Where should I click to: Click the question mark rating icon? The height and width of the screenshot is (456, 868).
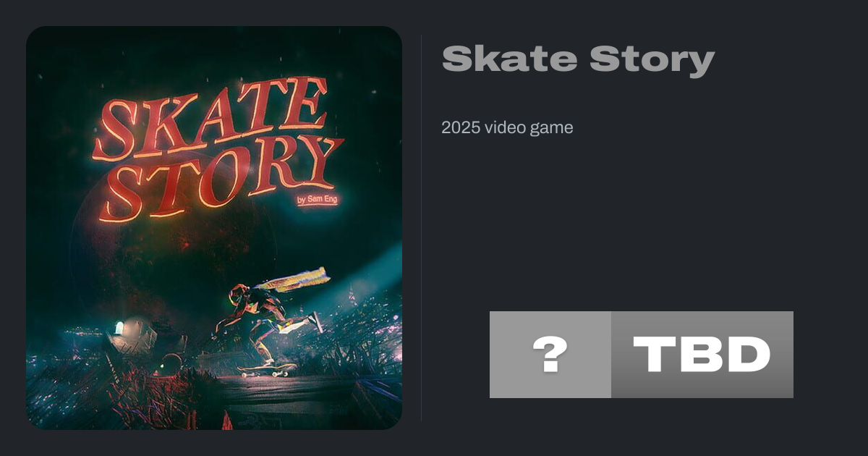[550, 355]
